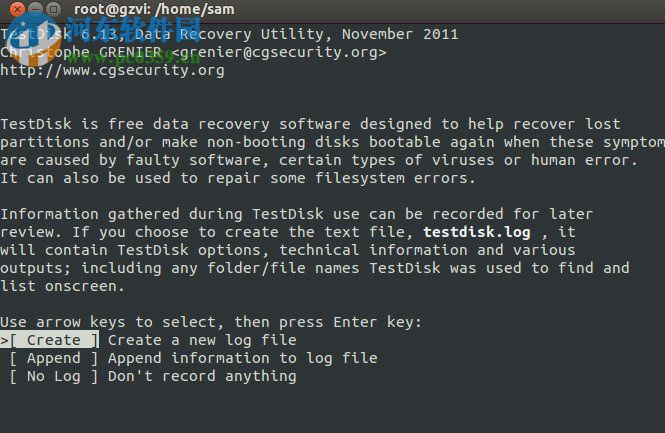Click the "Don't record anything" description
Image resolution: width=665 pixels, height=433 pixels.
click(202, 376)
